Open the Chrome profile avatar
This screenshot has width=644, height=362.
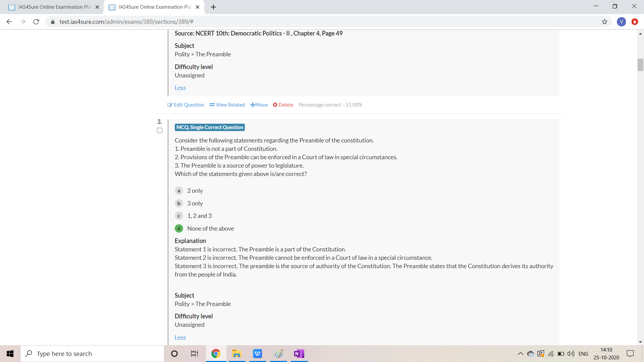point(621,22)
